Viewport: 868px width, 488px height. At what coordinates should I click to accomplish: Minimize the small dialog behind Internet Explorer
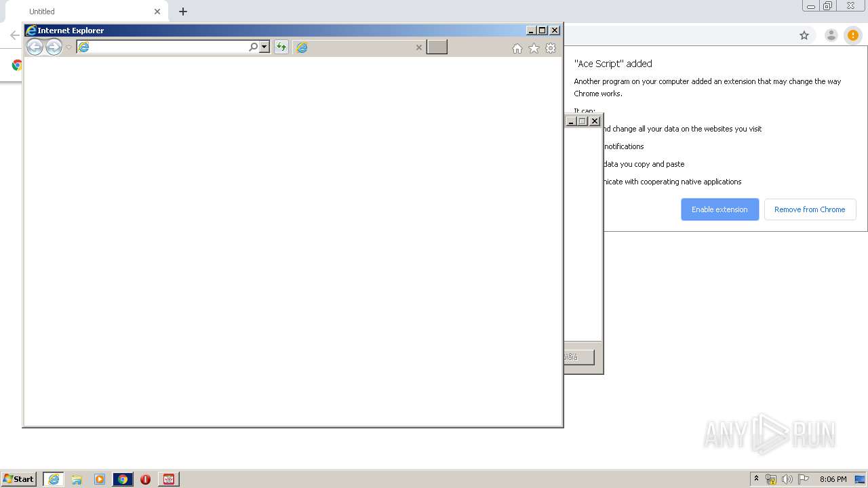(x=571, y=121)
